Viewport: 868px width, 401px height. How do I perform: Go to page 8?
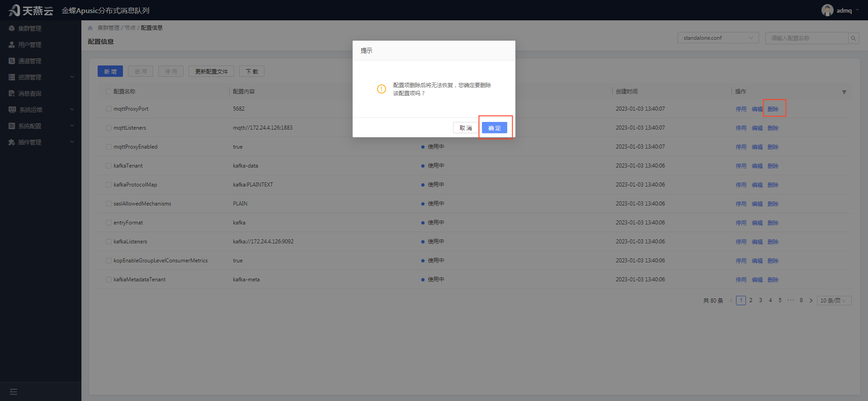click(x=801, y=300)
